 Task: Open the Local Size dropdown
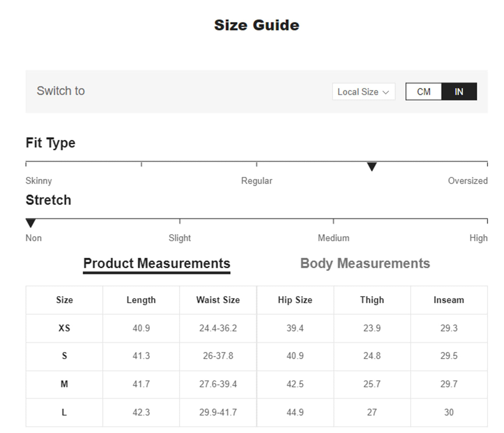click(363, 92)
